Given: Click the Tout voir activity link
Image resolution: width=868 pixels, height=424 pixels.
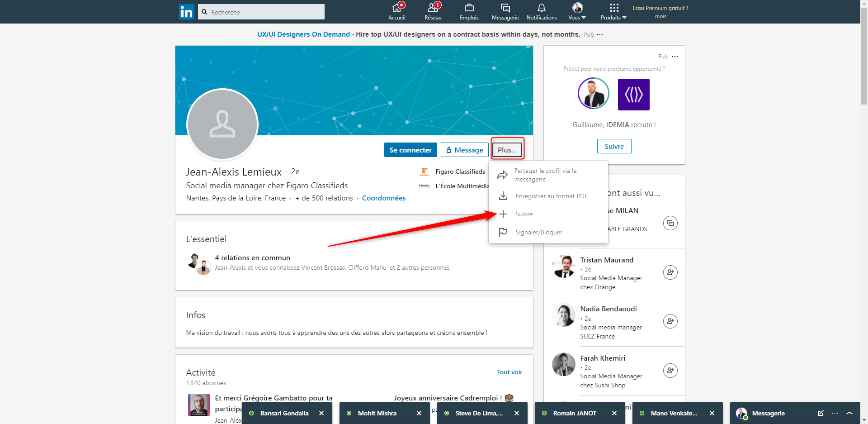Looking at the screenshot, I should [509, 372].
